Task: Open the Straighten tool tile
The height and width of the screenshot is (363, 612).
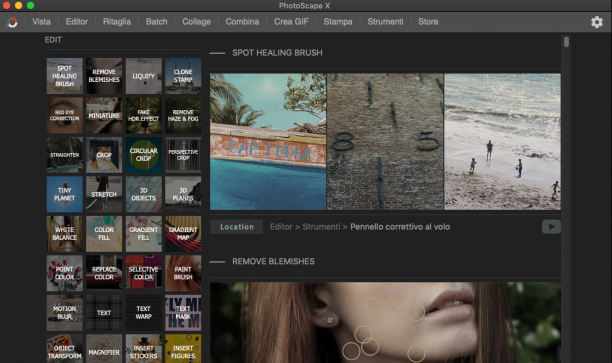Action: point(65,155)
